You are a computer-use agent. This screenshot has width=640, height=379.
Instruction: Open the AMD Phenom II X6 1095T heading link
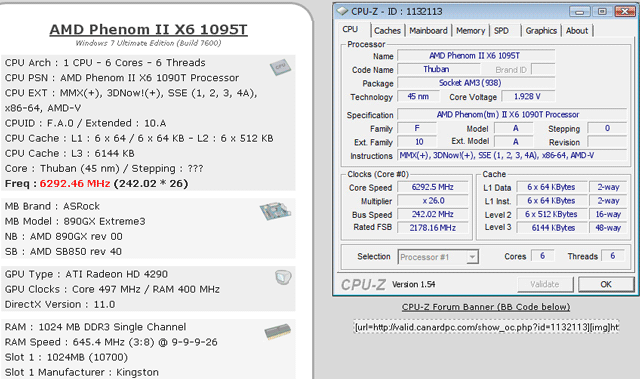click(149, 29)
